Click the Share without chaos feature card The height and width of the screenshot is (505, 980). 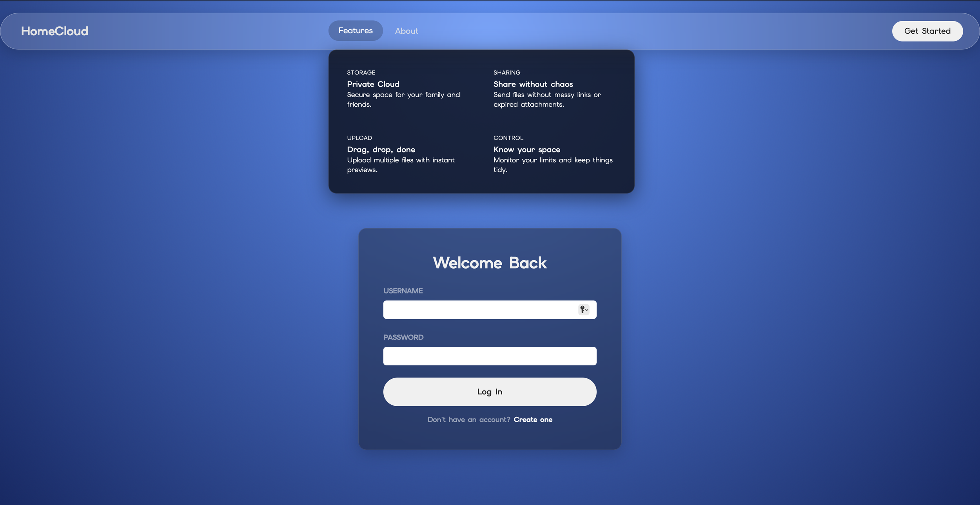[x=549, y=88]
